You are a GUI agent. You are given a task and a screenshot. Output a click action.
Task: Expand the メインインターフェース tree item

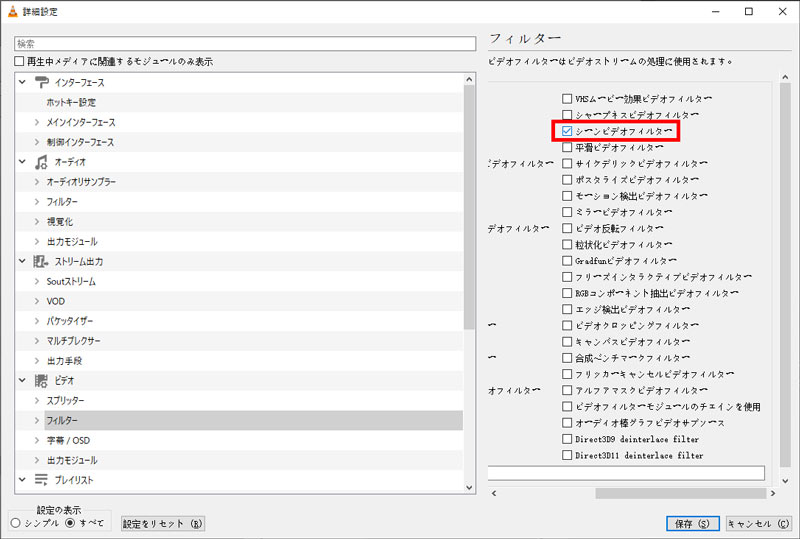click(36, 122)
